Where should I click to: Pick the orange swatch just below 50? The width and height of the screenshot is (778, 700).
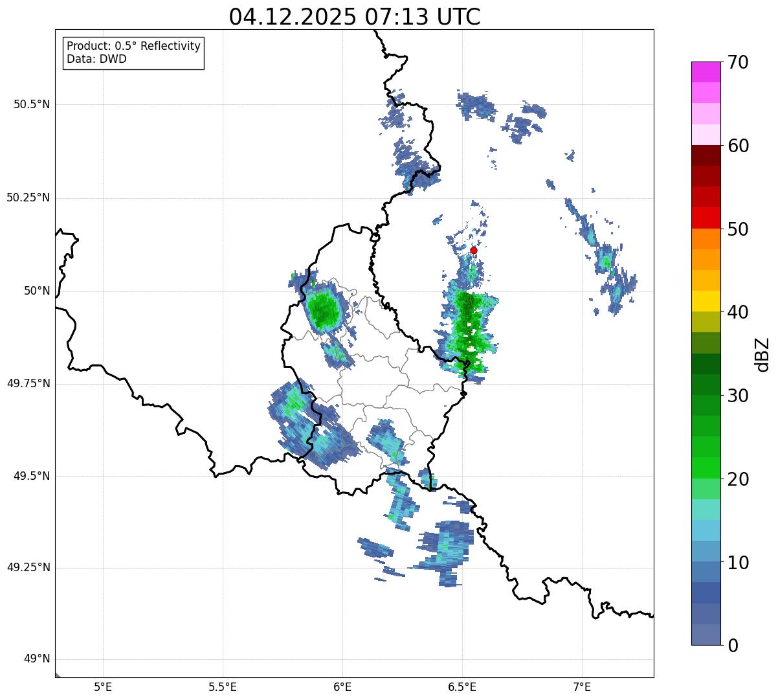point(706,238)
